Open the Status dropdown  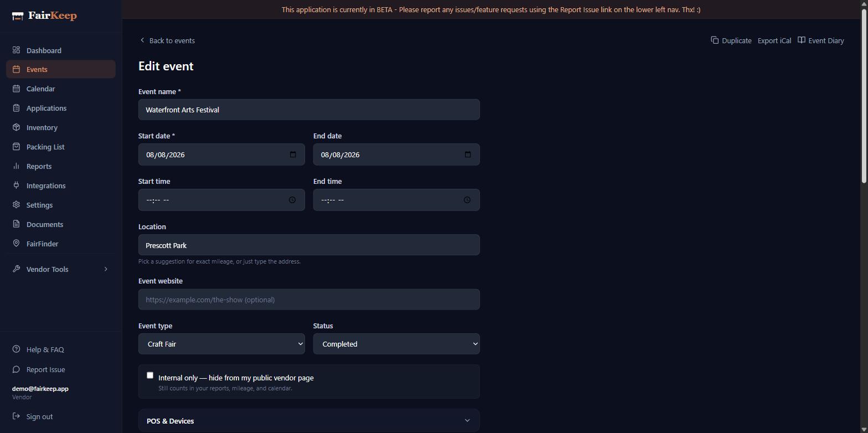[x=396, y=344]
